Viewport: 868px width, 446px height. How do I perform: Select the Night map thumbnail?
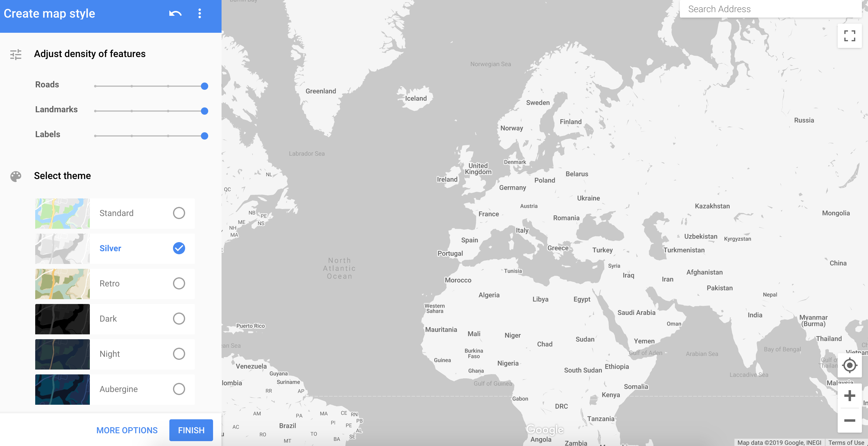tap(61, 354)
